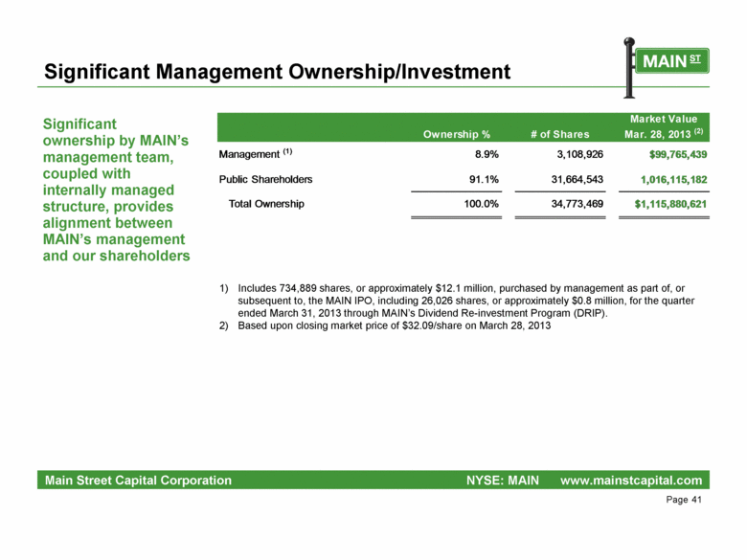The width and height of the screenshot is (747, 560).
Task: Click the $99,765,439 market value
Action: (x=678, y=154)
